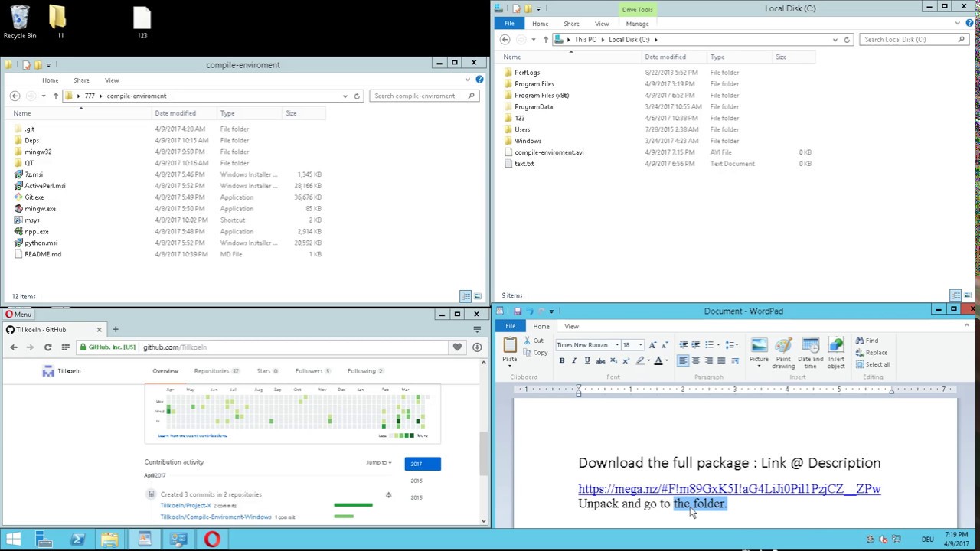
Task: Toggle Superscript in WordPad
Action: (x=626, y=360)
